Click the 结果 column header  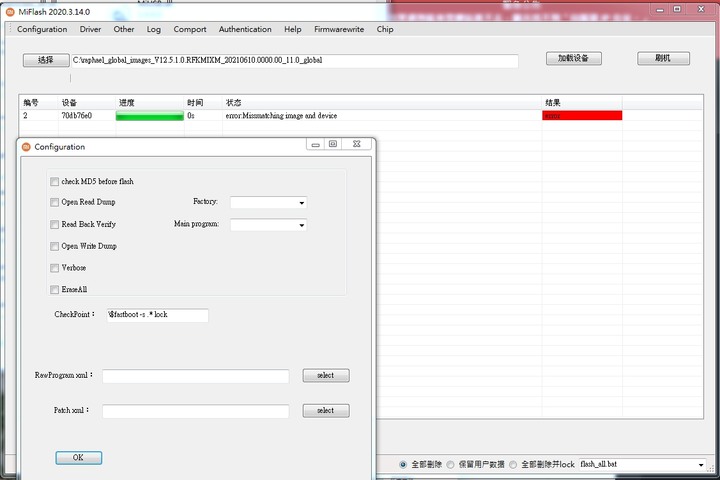pos(582,103)
